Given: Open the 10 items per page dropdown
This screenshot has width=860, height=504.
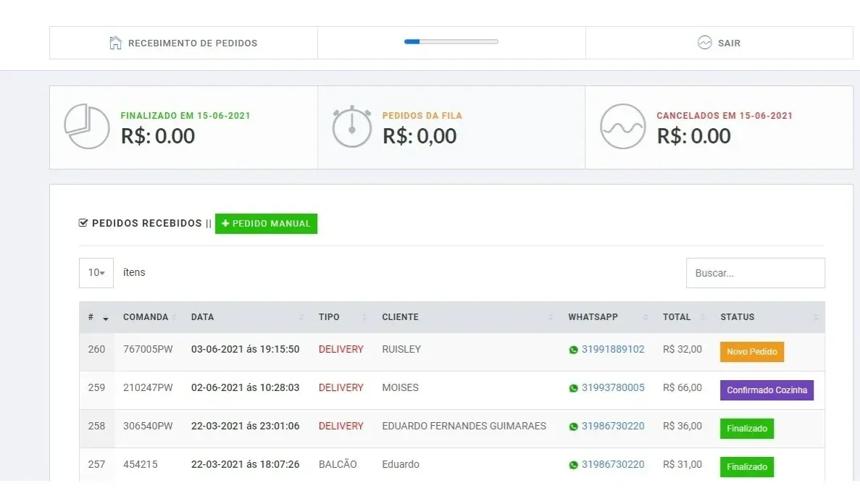Looking at the screenshot, I should (x=96, y=272).
